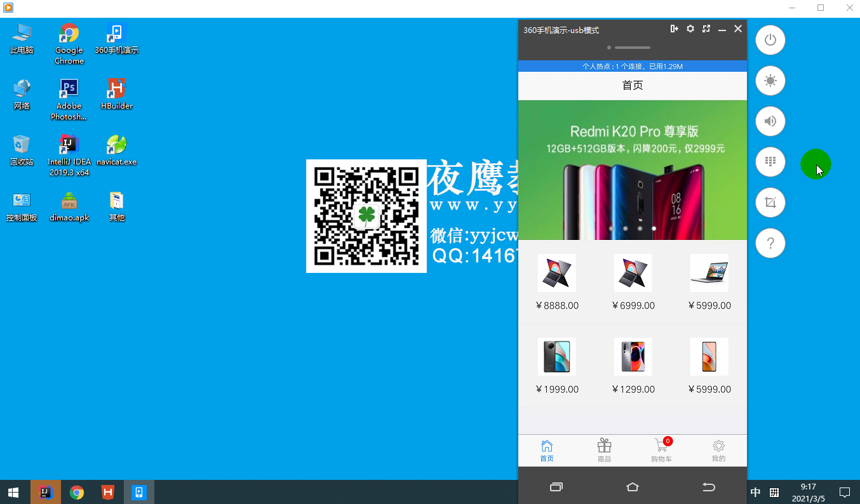This screenshot has height=504, width=860.
Task: Open the 回收站 recycle bin
Action: 22,150
